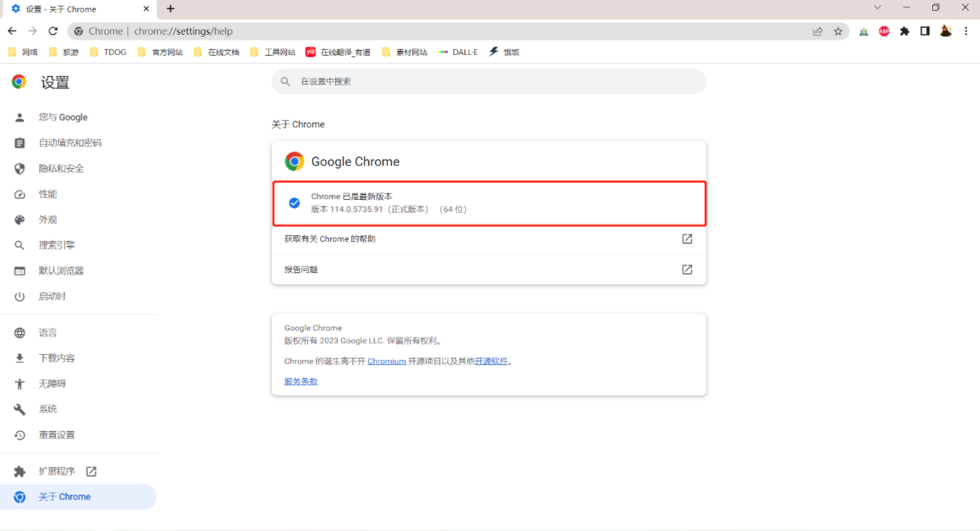Open a new tab with the plus button

coord(169,9)
